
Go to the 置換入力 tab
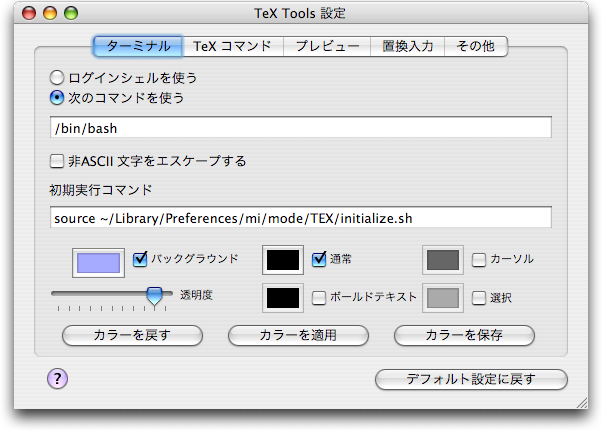pos(407,46)
